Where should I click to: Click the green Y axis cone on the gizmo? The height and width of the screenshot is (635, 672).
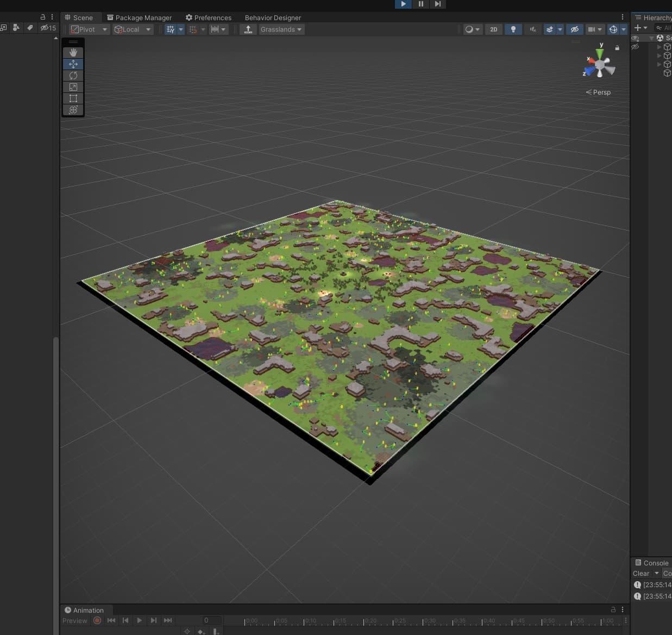pos(600,54)
